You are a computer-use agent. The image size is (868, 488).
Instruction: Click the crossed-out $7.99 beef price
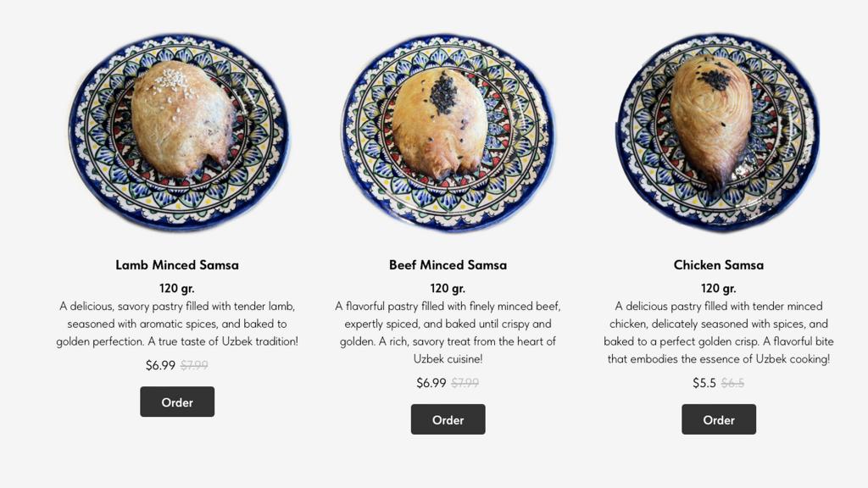pos(465,383)
